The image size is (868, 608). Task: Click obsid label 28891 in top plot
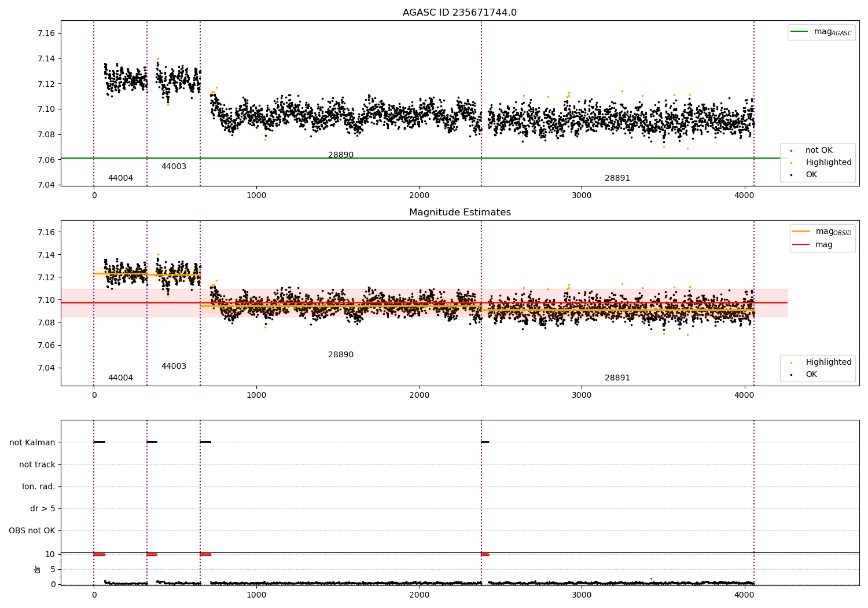617,178
